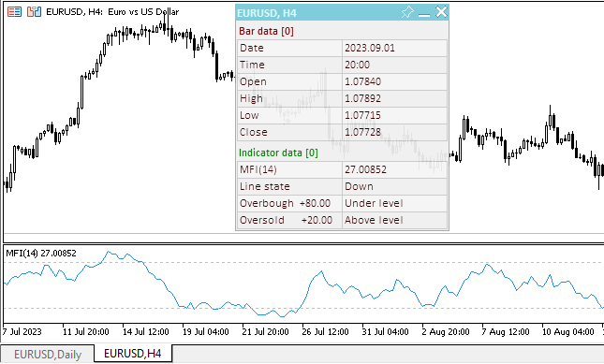Image resolution: width=604 pixels, height=364 pixels.
Task: Select the EURUSD,H4 chart tab
Action: coord(133,353)
